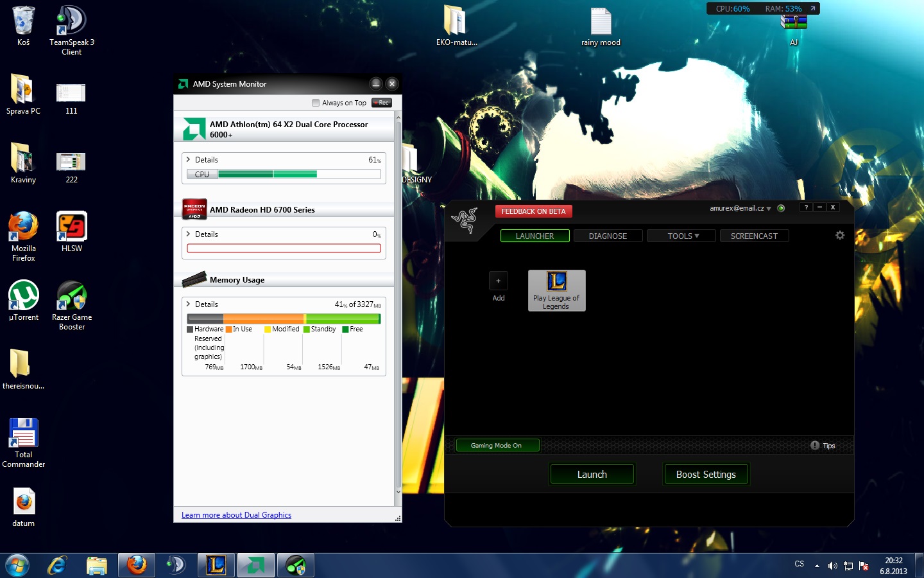Open Boost Settings
Image resolution: width=924 pixels, height=578 pixels.
pyautogui.click(x=706, y=475)
